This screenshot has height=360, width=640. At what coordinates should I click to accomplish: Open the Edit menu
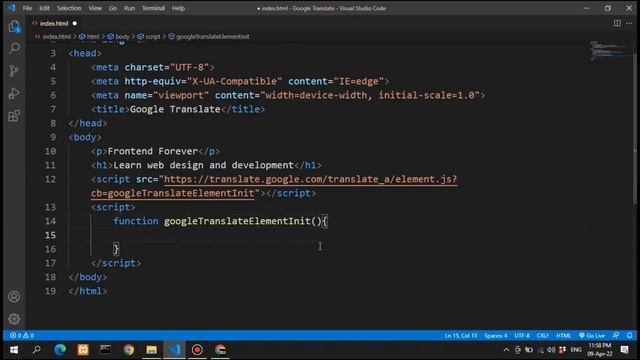tap(44, 8)
